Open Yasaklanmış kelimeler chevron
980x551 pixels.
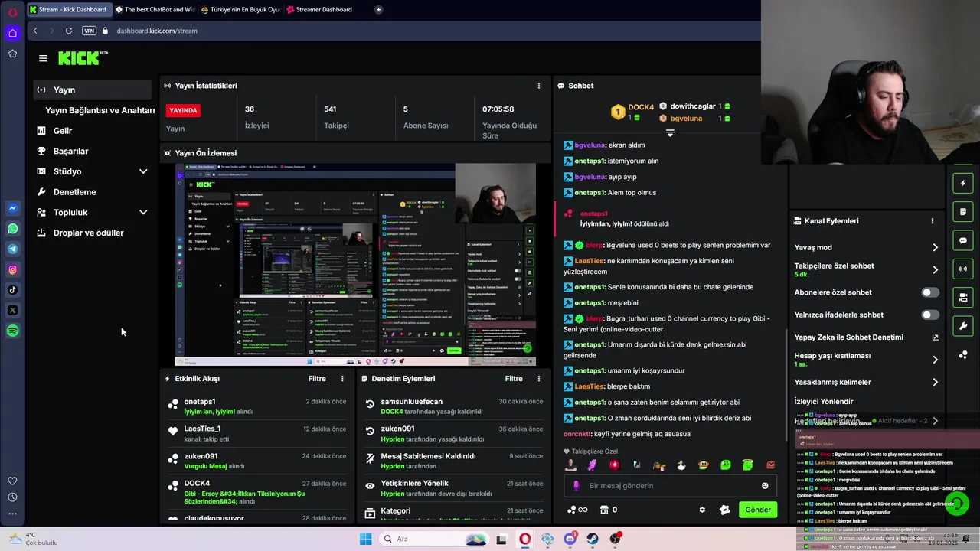click(x=935, y=382)
